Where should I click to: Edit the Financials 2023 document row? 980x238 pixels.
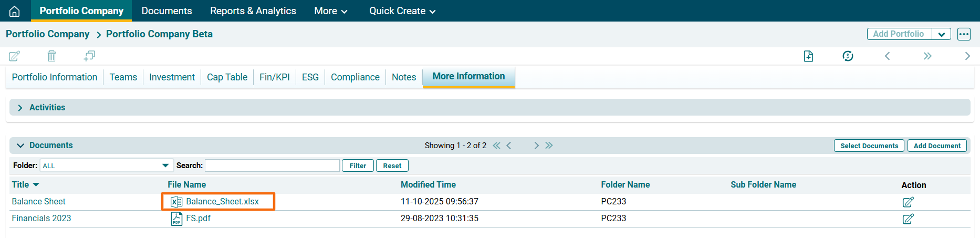(x=908, y=219)
